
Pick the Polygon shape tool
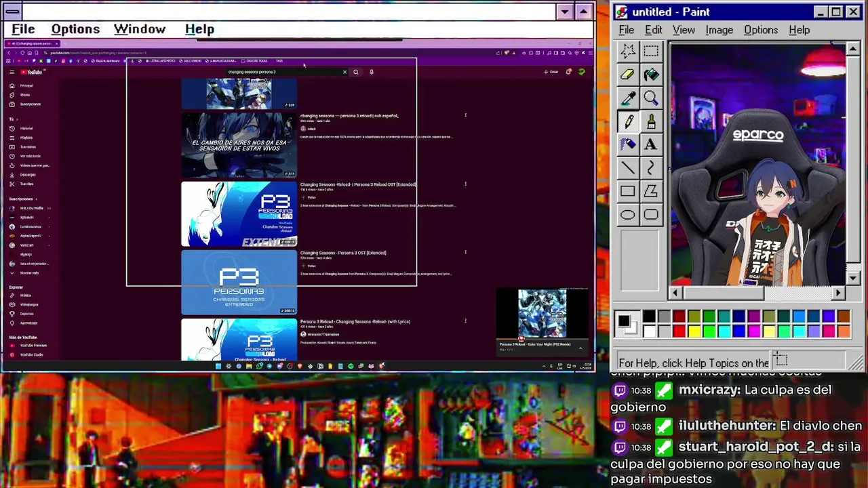pyautogui.click(x=651, y=191)
